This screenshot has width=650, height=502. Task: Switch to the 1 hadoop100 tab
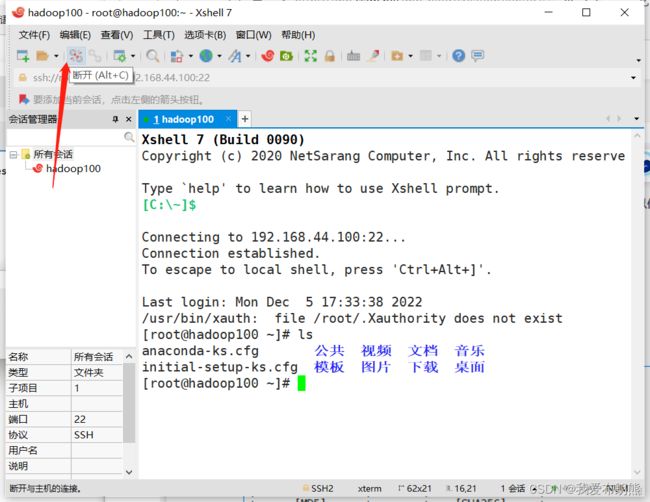coord(184,119)
